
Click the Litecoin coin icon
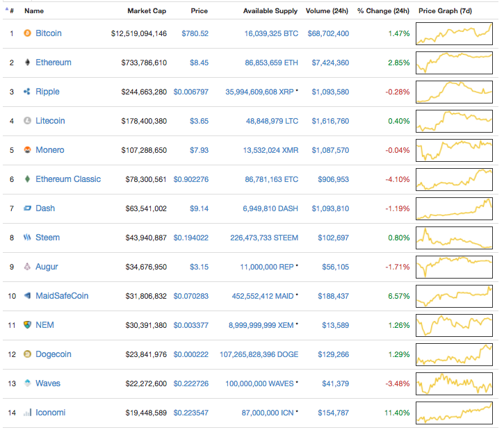coord(27,121)
